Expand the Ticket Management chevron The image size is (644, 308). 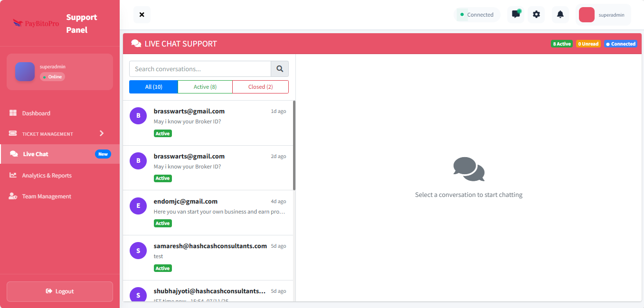point(102,133)
